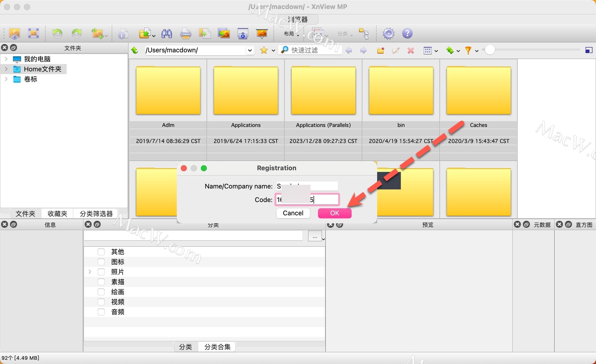Check the 照片 category checkbox
Screen dimensions: 596x364
101,272
